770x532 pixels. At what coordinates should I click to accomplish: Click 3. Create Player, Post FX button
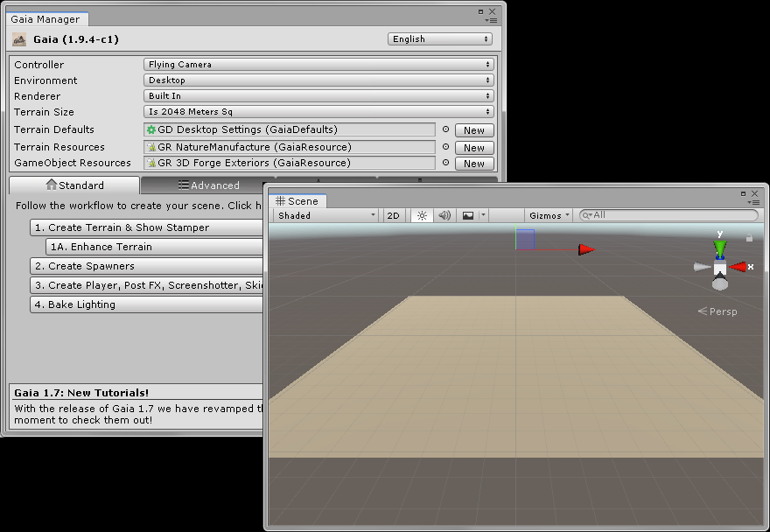(146, 285)
